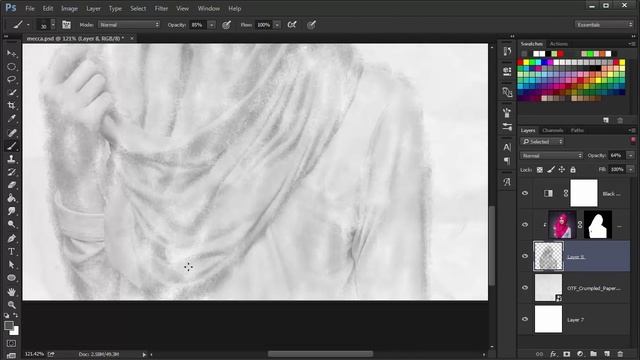Toggle pressure control for brush size
Screen dimensions: 640x360
tap(311, 25)
